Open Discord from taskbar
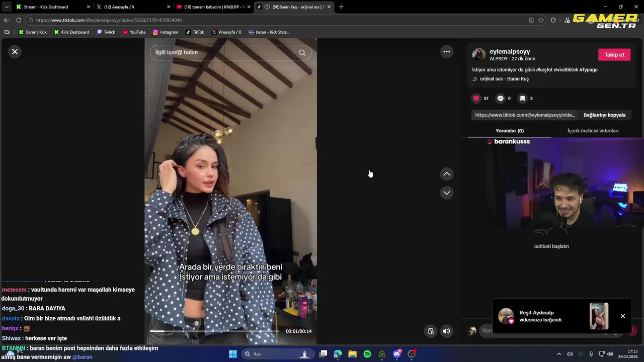 pyautogui.click(x=397, y=354)
